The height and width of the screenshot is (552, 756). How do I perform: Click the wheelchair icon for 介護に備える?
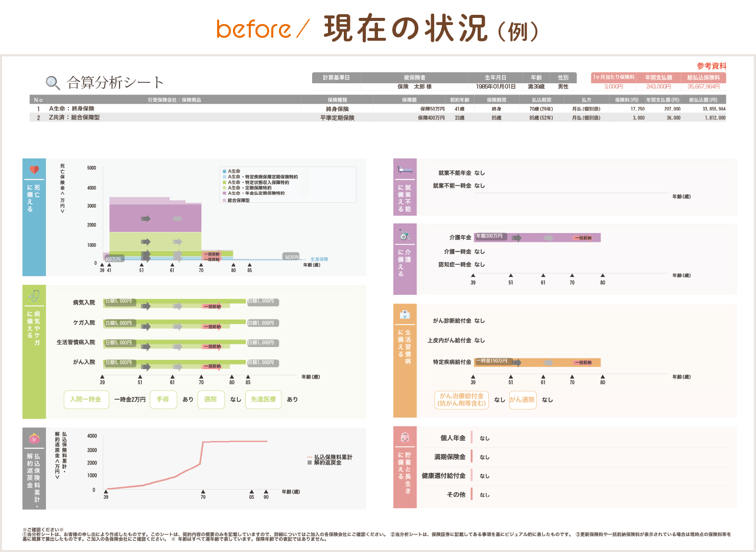[405, 235]
